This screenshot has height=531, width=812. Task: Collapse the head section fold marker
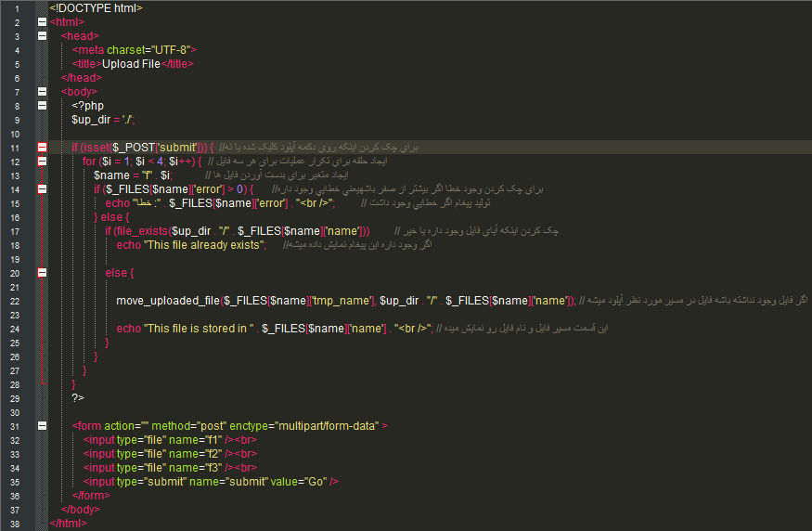[42, 36]
